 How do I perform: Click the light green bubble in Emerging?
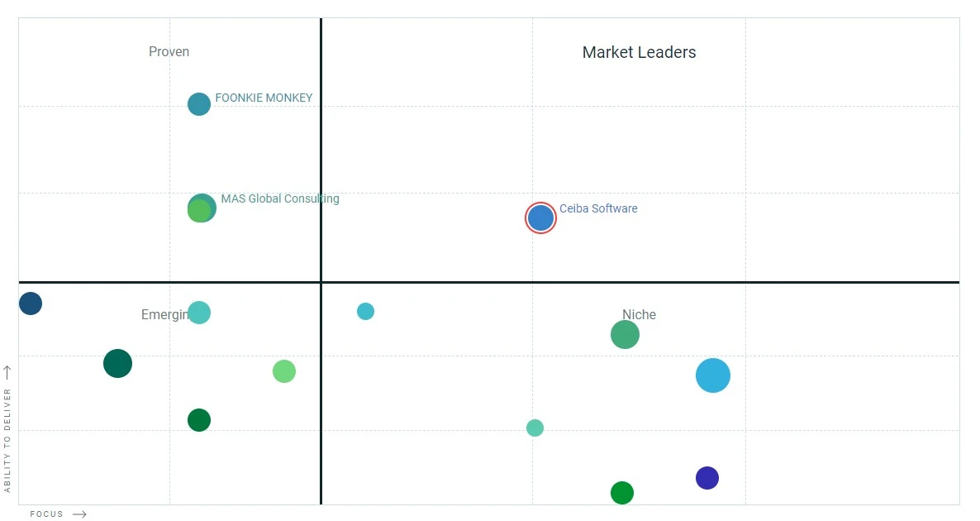[284, 371]
